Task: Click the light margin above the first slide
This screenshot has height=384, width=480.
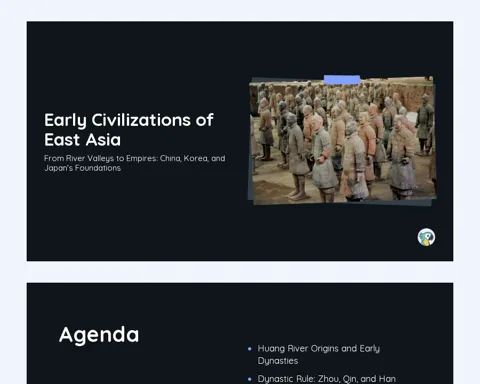Action: 240,11
